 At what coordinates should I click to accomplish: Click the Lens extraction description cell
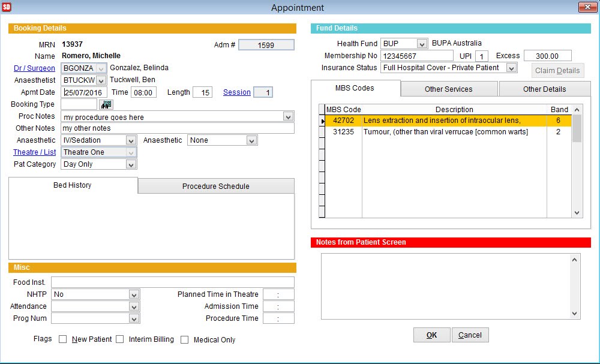(454, 121)
